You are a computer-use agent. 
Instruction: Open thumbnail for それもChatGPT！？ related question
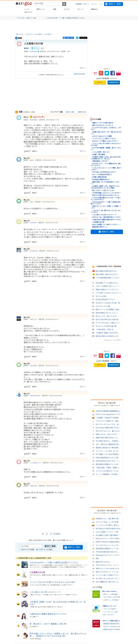click(x=25, y=565)
